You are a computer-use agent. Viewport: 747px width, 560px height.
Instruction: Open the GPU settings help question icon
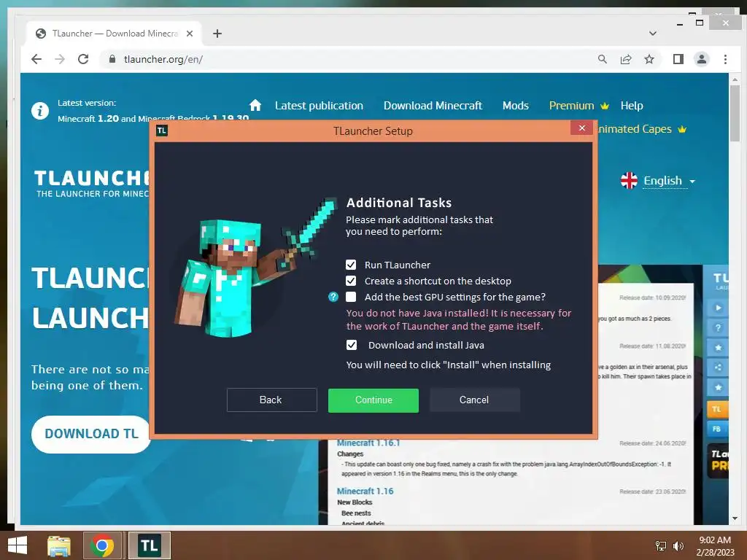tap(333, 297)
